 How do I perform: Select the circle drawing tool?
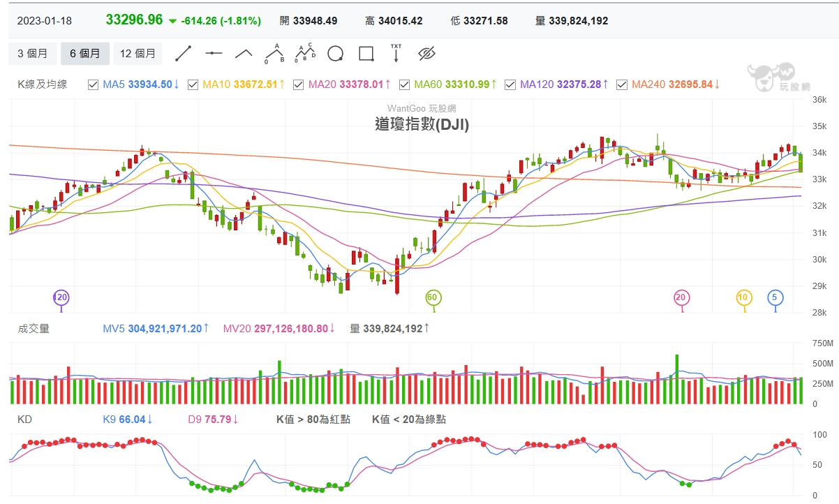tap(336, 54)
